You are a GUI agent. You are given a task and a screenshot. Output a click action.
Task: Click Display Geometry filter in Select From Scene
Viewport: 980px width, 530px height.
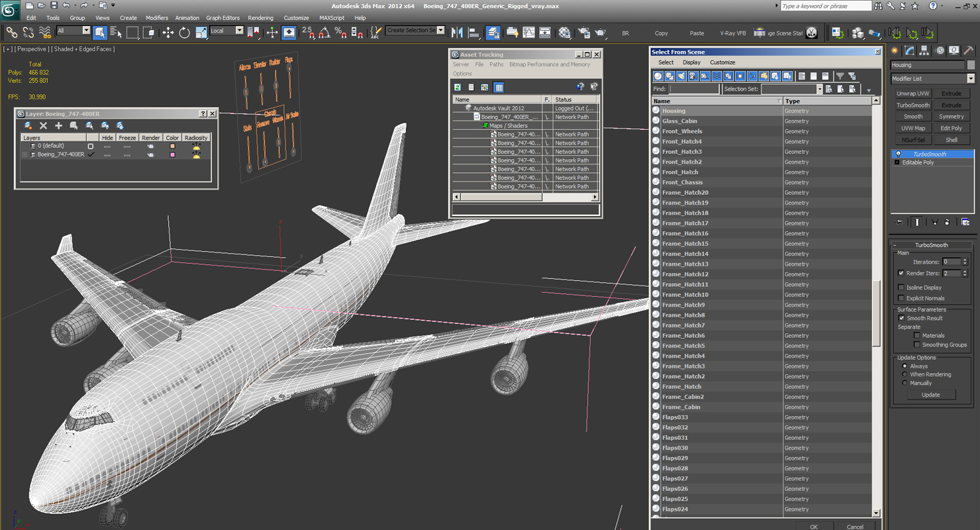click(x=658, y=76)
